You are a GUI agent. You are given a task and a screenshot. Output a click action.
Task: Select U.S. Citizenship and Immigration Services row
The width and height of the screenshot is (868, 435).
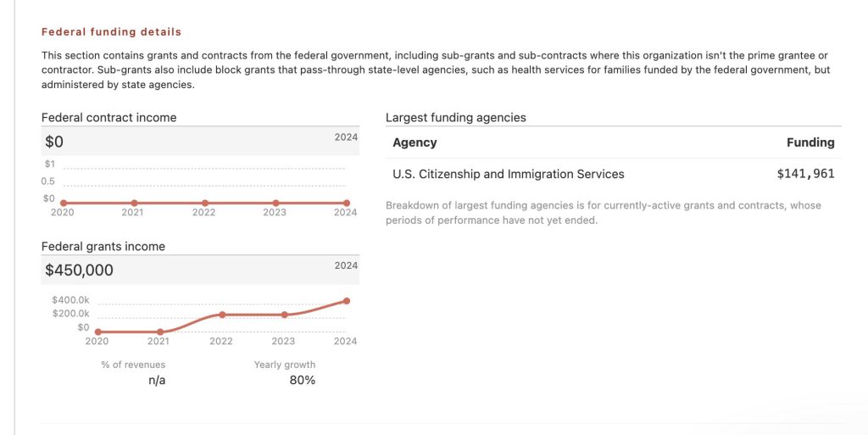click(508, 174)
